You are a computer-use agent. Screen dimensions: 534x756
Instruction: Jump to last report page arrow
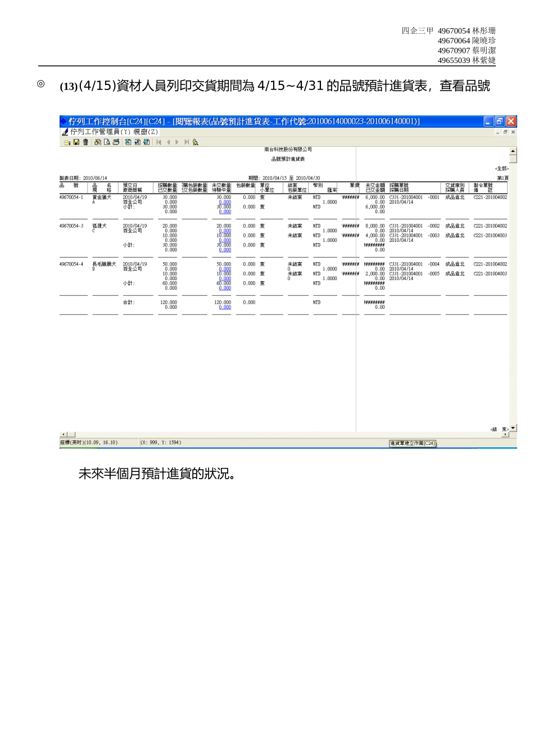tap(187, 142)
